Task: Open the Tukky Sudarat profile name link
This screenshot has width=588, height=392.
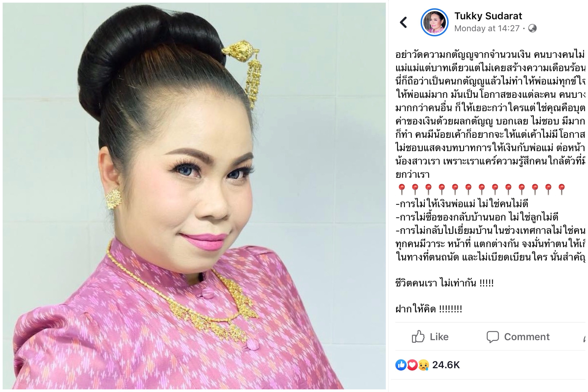Action: (x=488, y=16)
